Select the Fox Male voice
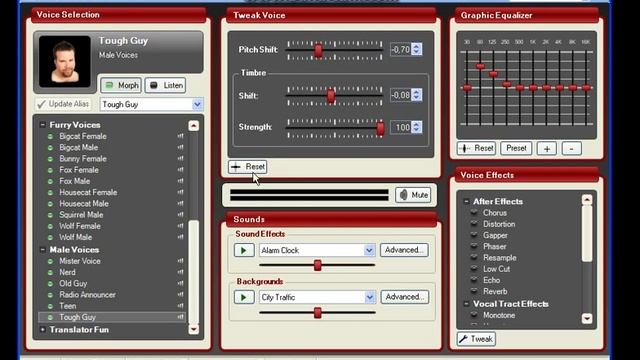 point(75,181)
